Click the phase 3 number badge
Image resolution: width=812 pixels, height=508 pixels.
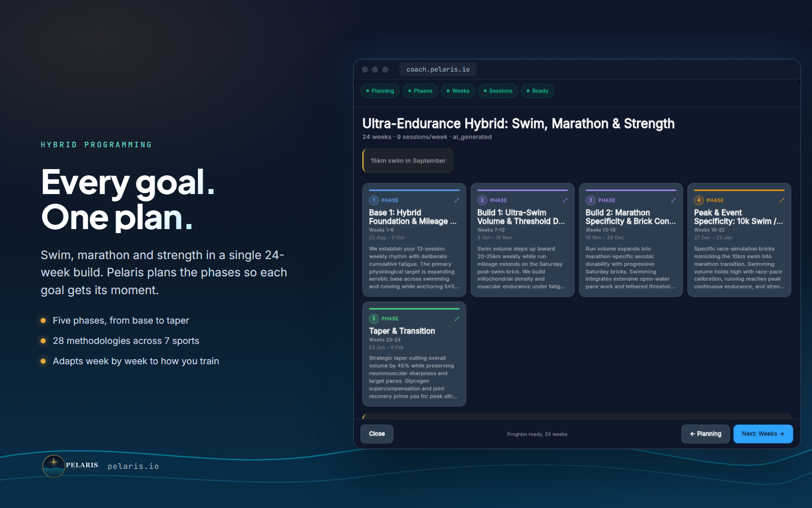pyautogui.click(x=591, y=200)
